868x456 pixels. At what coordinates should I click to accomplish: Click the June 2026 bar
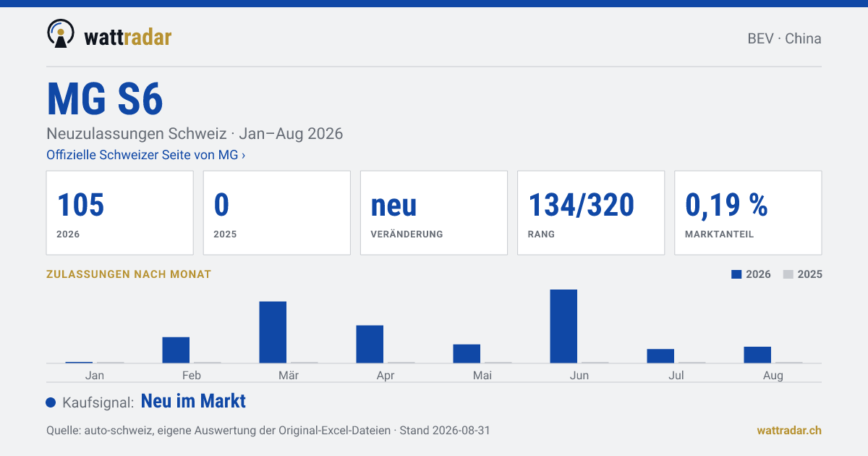click(x=563, y=326)
